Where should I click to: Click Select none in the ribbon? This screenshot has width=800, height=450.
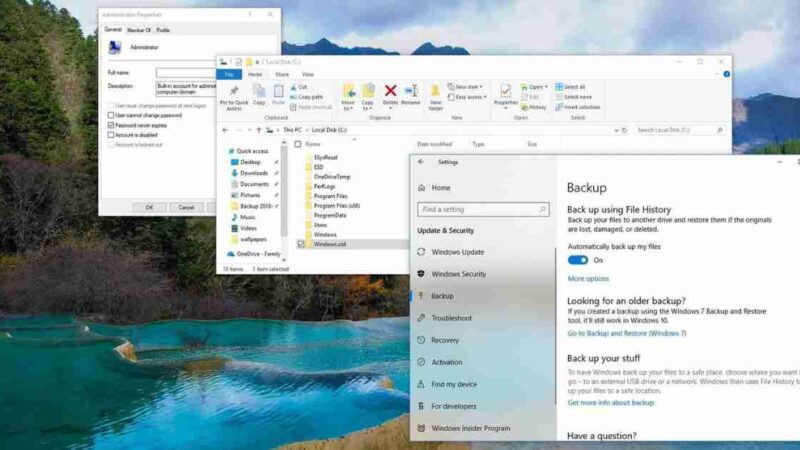point(573,97)
